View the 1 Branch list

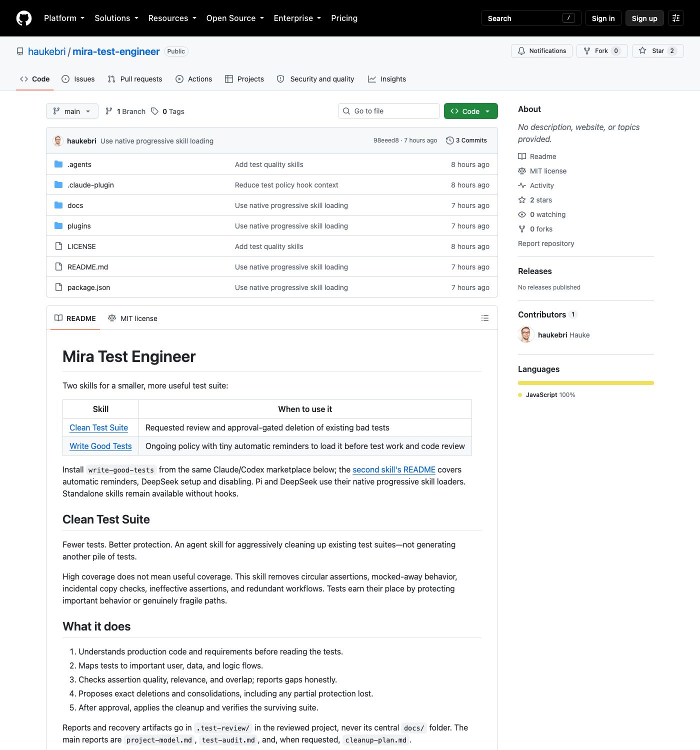tap(125, 111)
